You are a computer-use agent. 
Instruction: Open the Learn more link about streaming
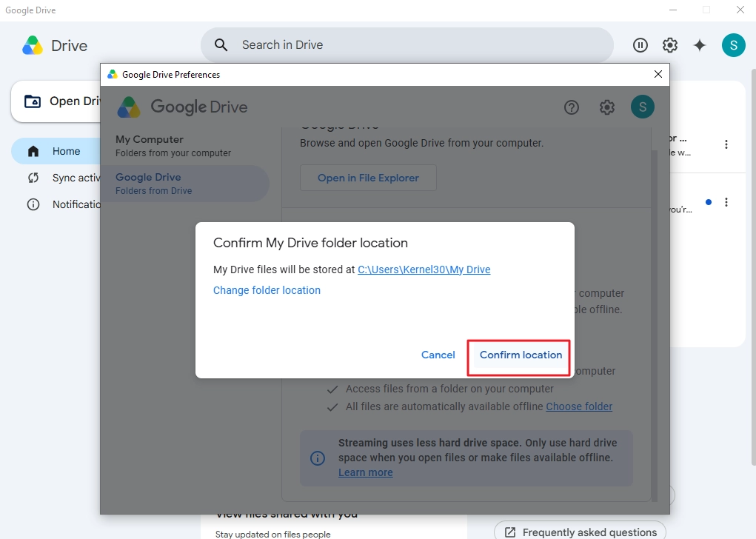(366, 472)
